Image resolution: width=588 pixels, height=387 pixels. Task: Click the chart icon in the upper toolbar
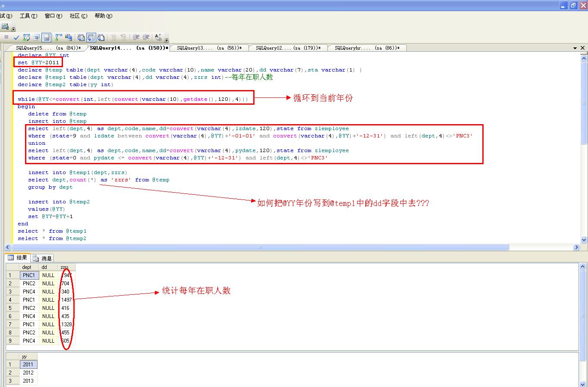(5, 26)
